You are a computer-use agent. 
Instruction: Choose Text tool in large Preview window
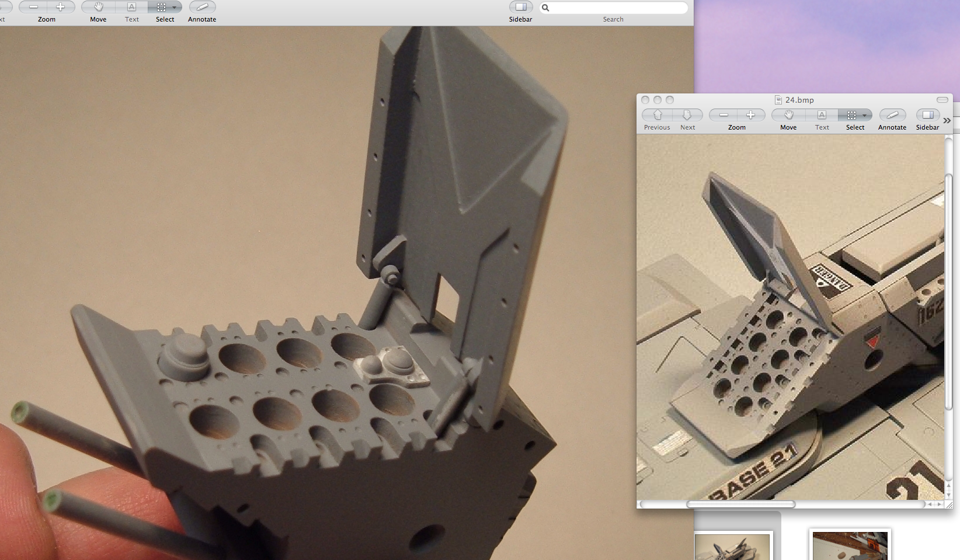coord(131,7)
